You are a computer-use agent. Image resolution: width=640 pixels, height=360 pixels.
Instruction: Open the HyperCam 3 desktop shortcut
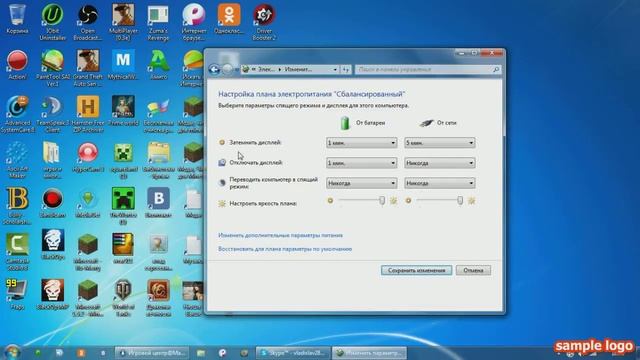(87, 157)
